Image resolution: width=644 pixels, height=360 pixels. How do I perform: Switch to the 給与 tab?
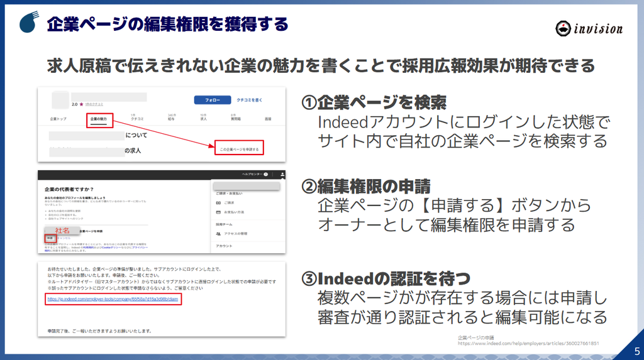click(x=171, y=117)
